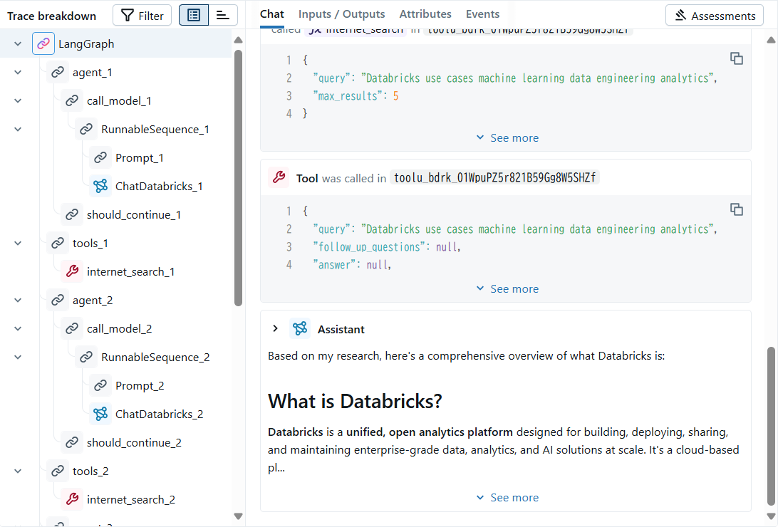Click the Tool wrench icon in chat header

[x=278, y=178]
